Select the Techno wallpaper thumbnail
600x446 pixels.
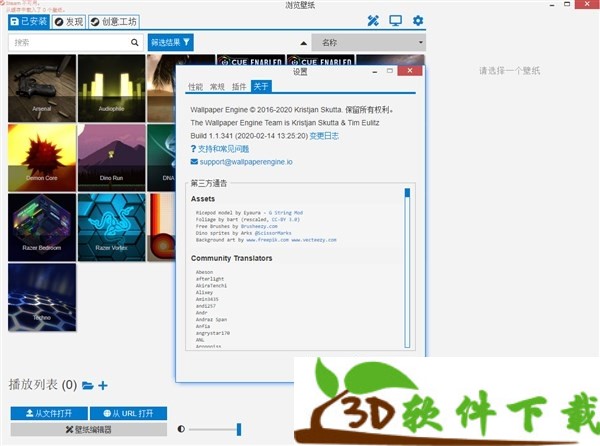(42, 297)
